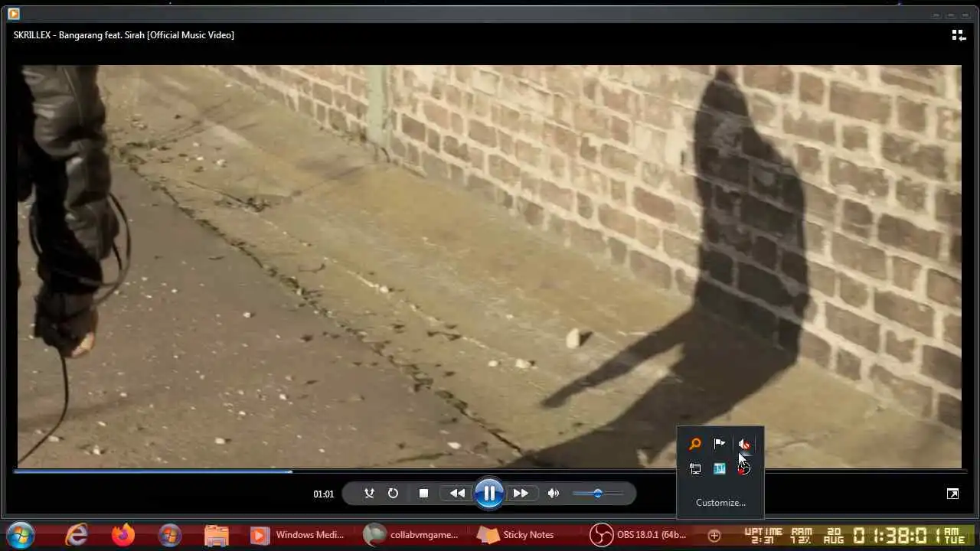Click the blue square tray icon
Image resolution: width=980 pixels, height=551 pixels.
[x=719, y=468]
